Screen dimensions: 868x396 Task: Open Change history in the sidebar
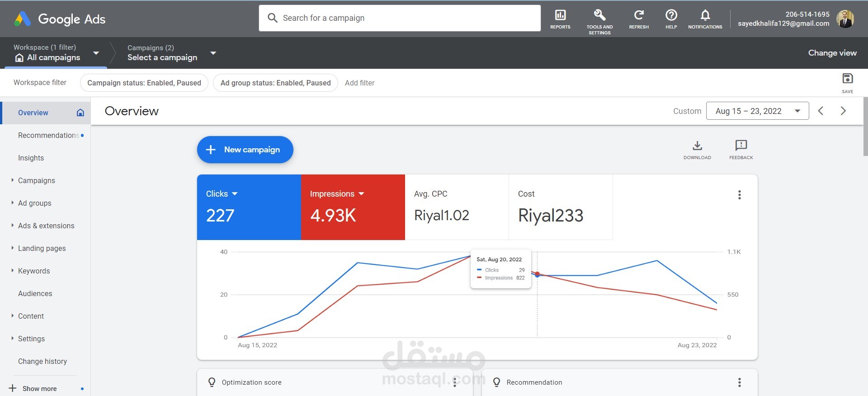pos(42,361)
